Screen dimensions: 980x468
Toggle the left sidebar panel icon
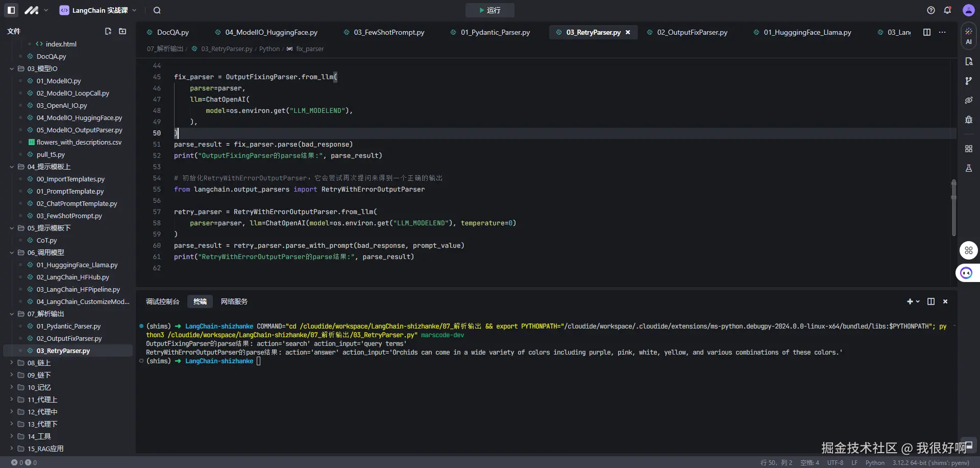(11, 10)
